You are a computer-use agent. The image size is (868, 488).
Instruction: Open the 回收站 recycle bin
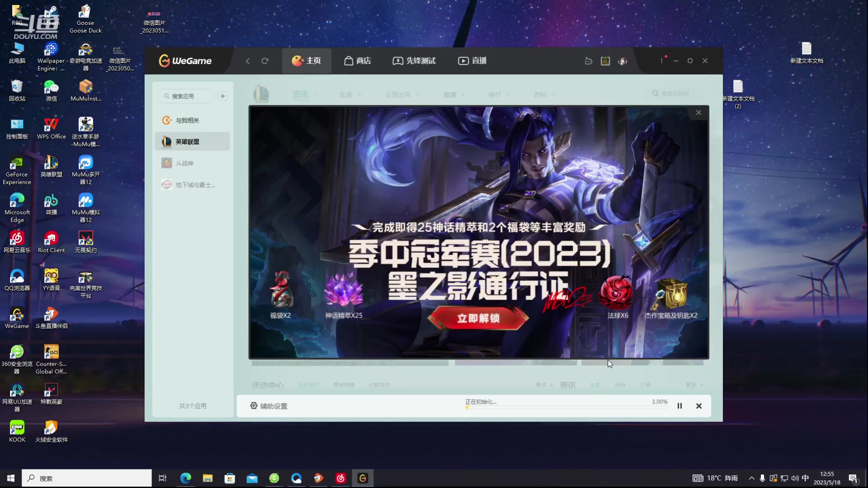coord(17,90)
